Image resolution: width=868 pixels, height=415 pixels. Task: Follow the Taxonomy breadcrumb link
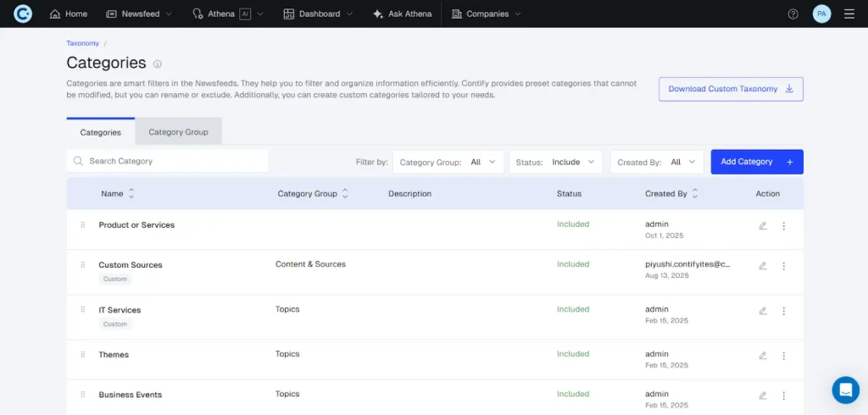point(82,43)
